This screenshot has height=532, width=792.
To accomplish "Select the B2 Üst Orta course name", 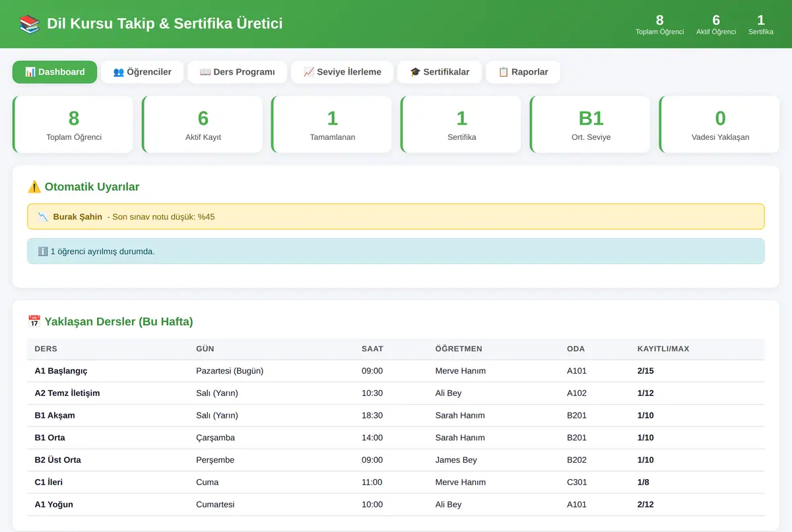I will pos(58,460).
